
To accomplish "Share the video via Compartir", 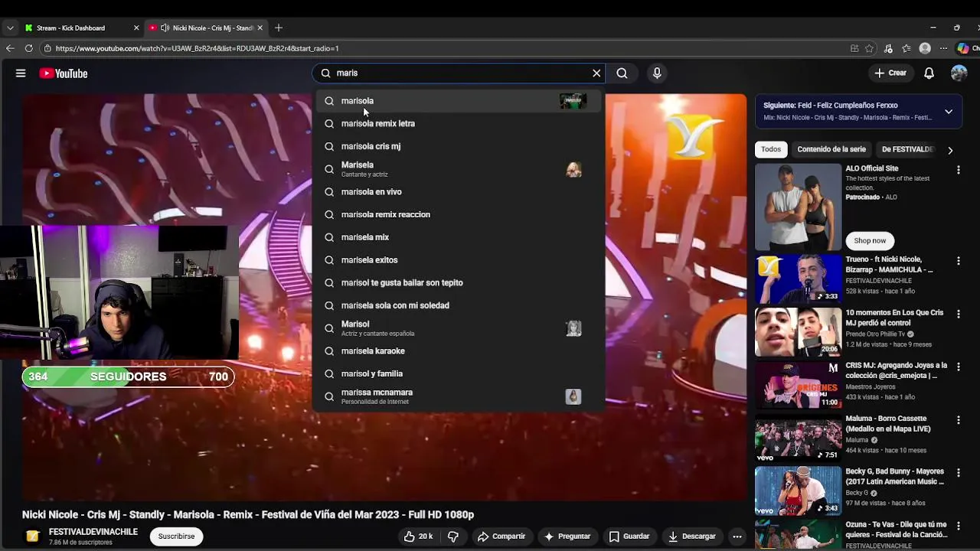I will click(501, 536).
